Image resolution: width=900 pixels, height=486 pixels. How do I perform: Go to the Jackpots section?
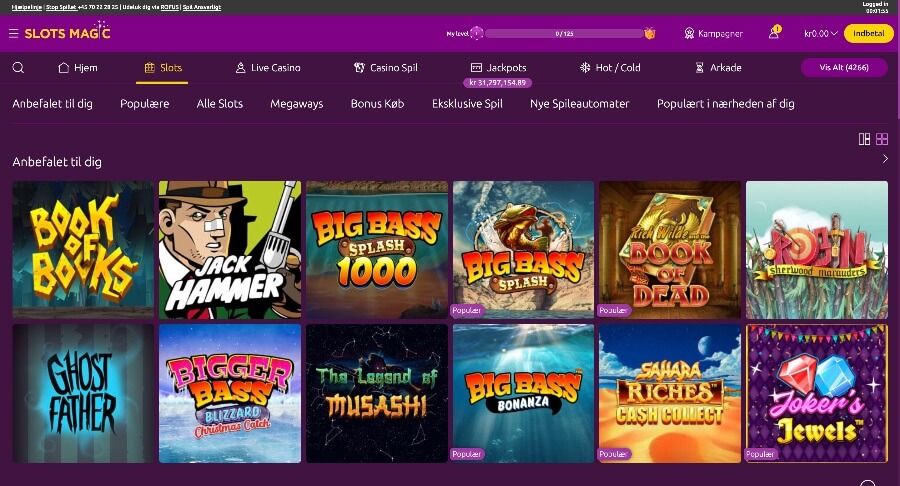point(498,68)
